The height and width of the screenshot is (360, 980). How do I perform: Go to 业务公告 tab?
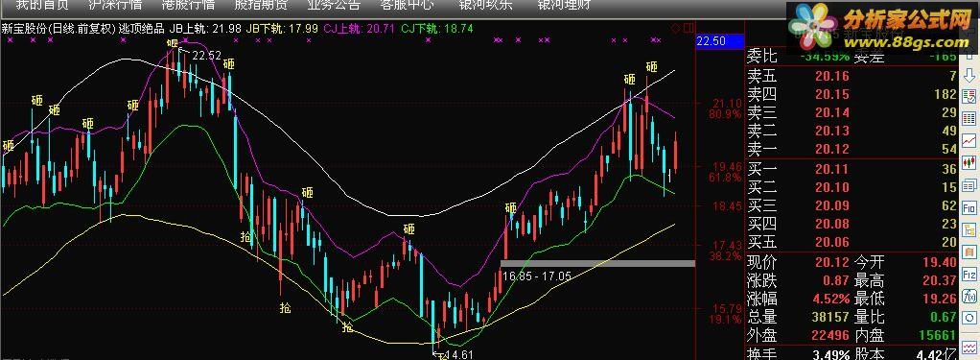point(334,6)
